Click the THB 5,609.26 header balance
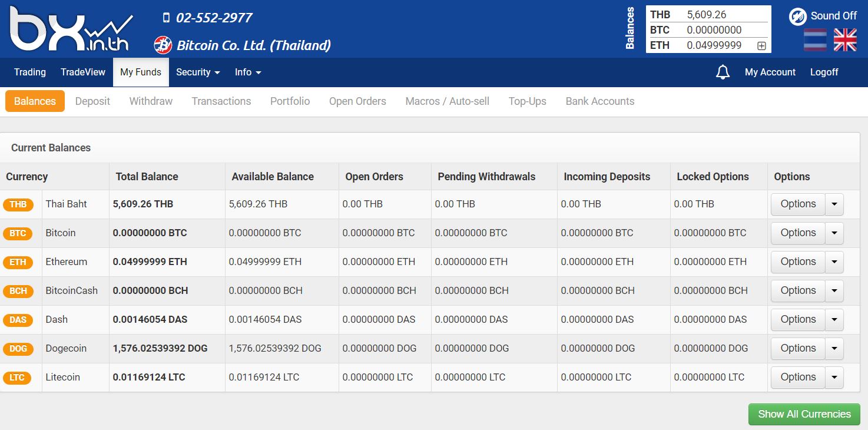868x430 pixels. tap(708, 15)
